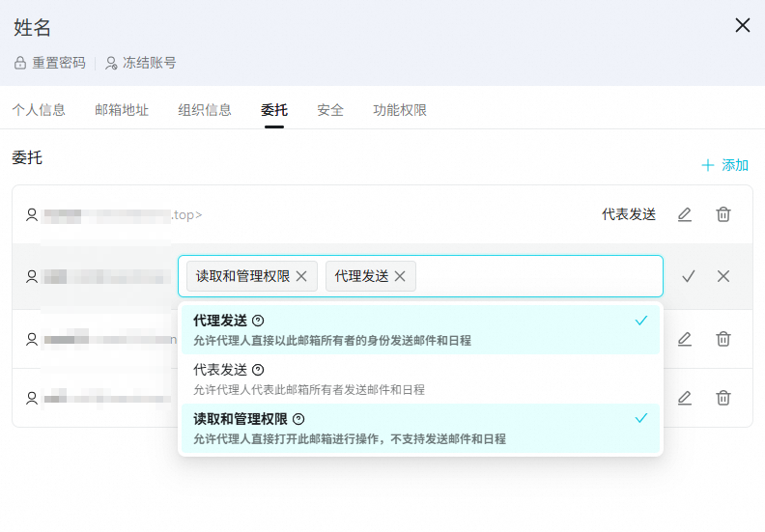The width and height of the screenshot is (765, 532).
Task: Click the checkmark of the 读取和管理权限 option
Action: 641,418
